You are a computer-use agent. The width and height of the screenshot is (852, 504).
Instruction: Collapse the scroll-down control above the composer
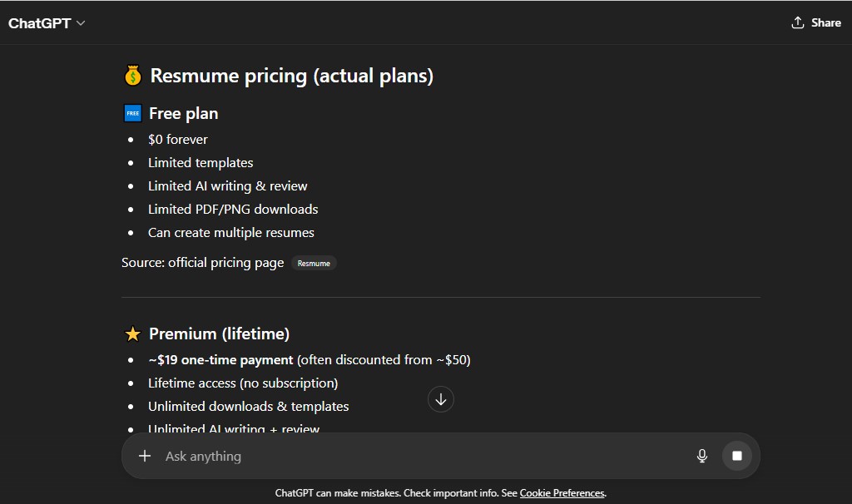pos(440,399)
